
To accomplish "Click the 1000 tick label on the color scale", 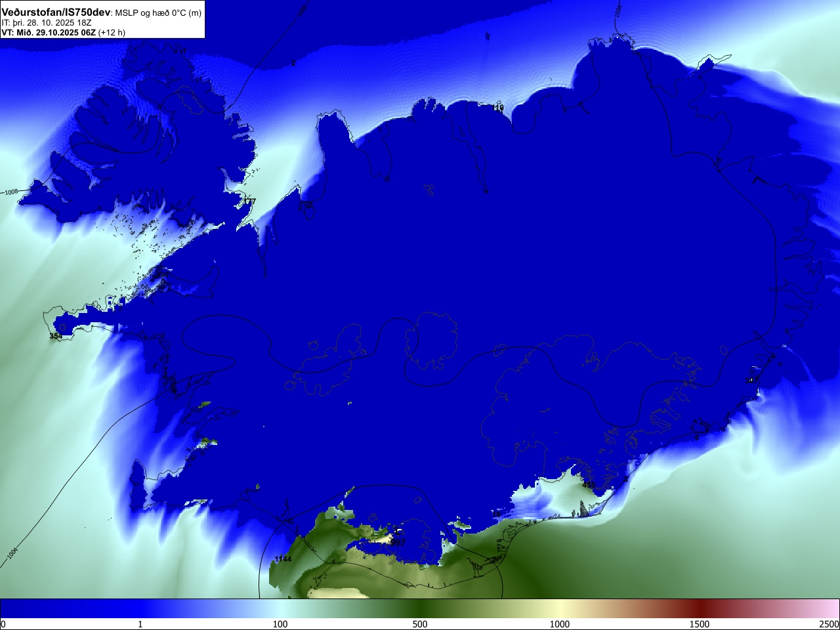I will (560, 624).
